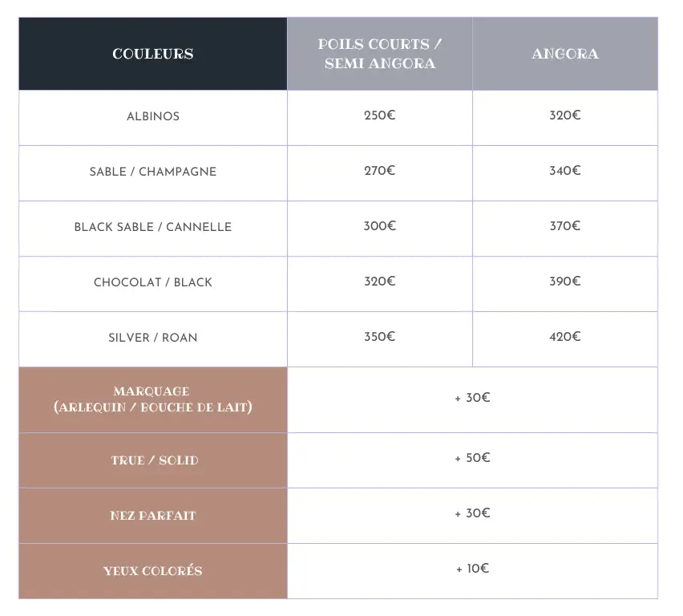
Task: Click the ANGORA column header
Action: pyautogui.click(x=565, y=54)
